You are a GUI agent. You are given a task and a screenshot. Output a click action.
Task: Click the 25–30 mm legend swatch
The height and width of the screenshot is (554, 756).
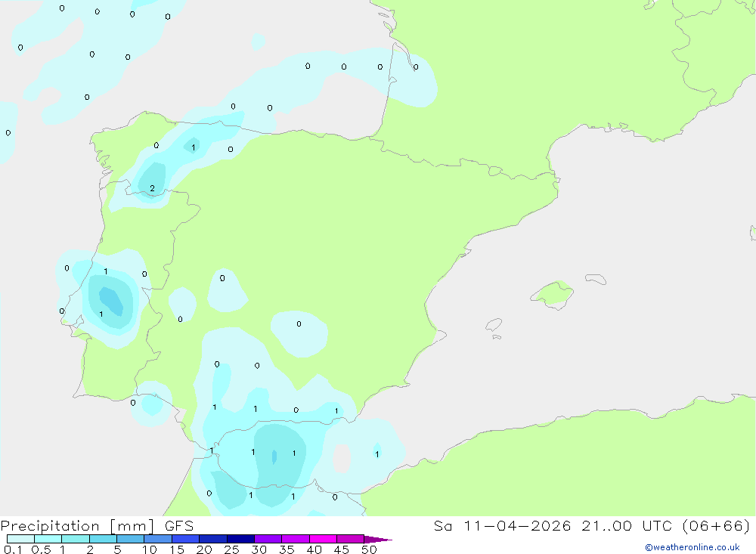pyautogui.click(x=240, y=539)
